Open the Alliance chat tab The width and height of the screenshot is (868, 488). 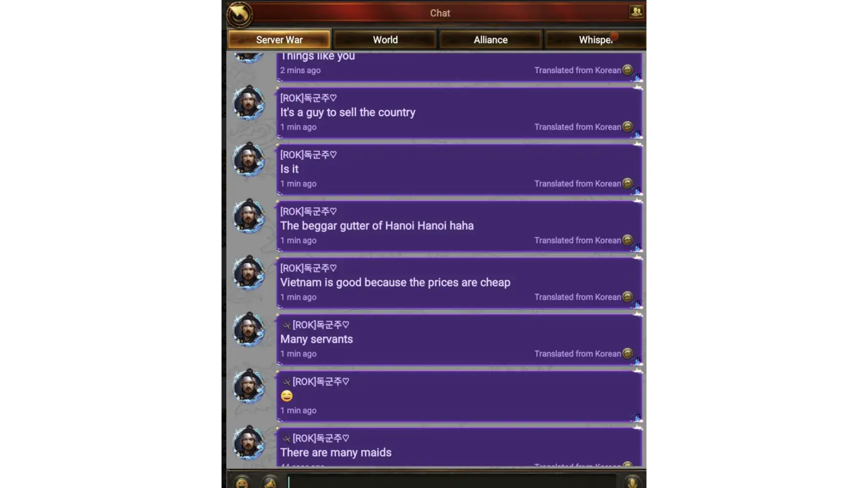pyautogui.click(x=491, y=40)
